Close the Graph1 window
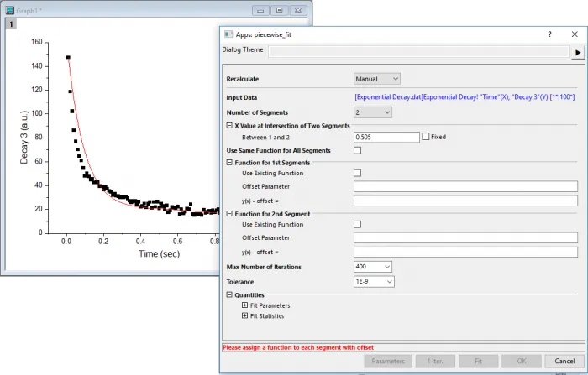 (x=298, y=11)
